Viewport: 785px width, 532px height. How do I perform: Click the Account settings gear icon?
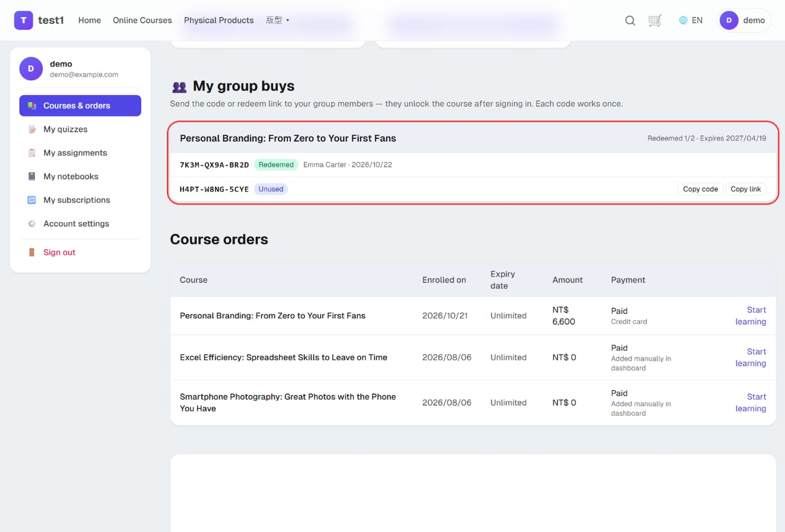tap(32, 224)
